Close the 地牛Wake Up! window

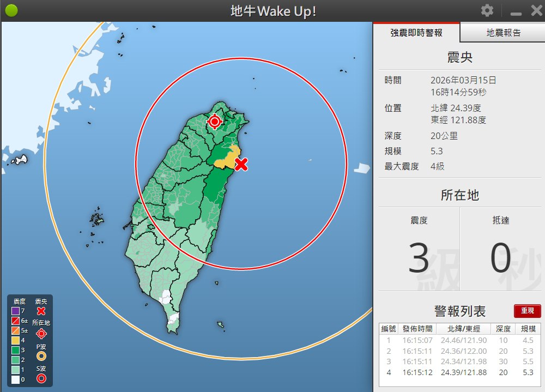point(537,10)
